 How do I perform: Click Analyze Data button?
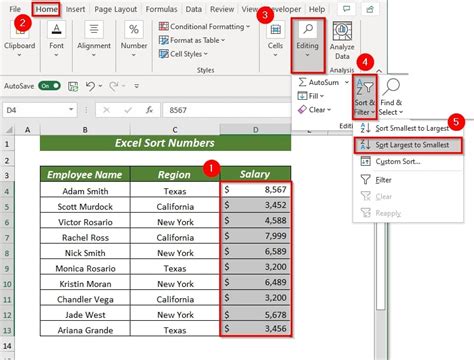pyautogui.click(x=342, y=41)
